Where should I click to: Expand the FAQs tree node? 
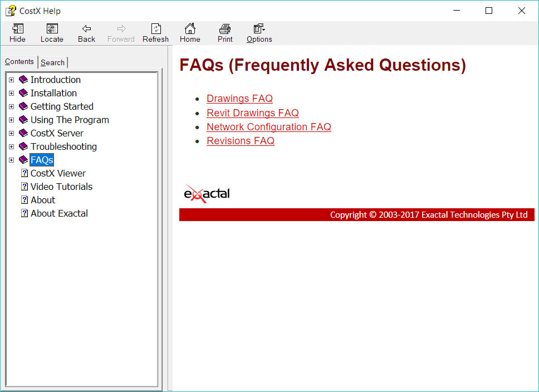11,160
